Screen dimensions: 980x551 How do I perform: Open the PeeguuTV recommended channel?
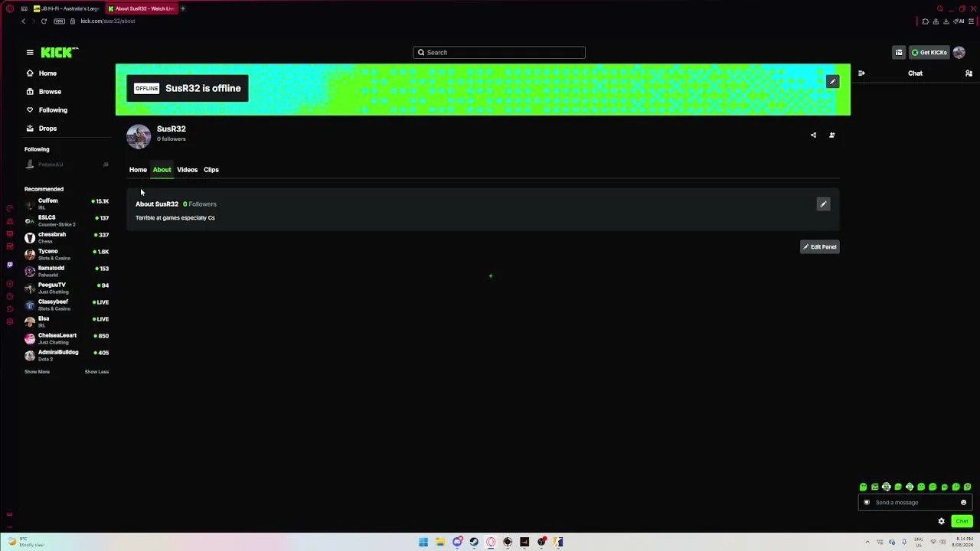point(67,288)
